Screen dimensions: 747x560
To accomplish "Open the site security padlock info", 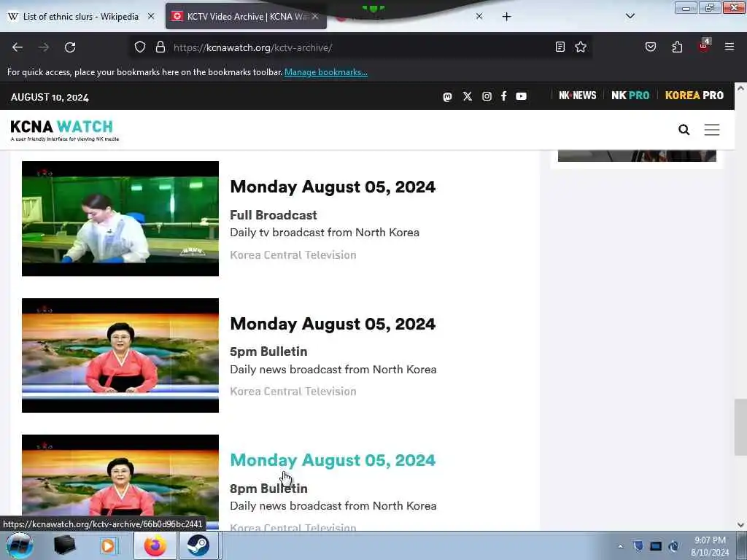I will tap(160, 47).
